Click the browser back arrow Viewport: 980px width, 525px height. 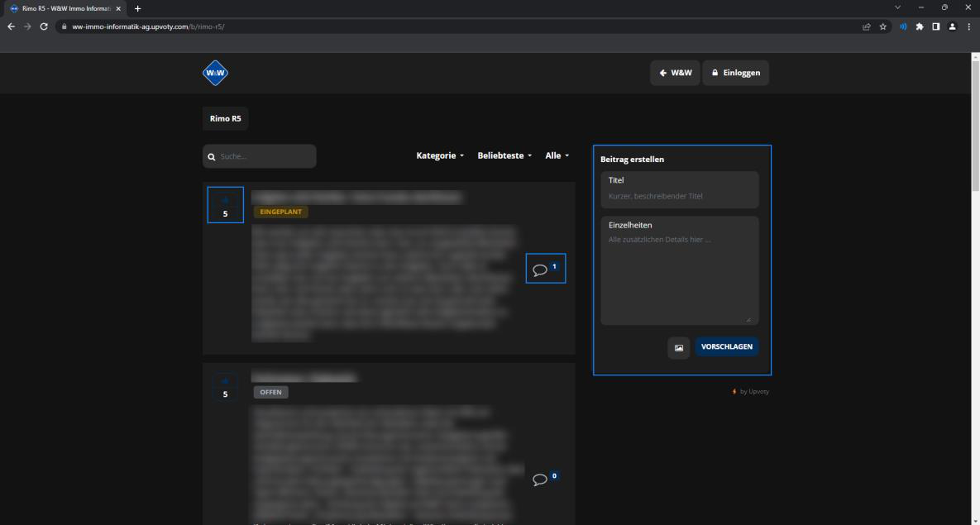pyautogui.click(x=12, y=27)
